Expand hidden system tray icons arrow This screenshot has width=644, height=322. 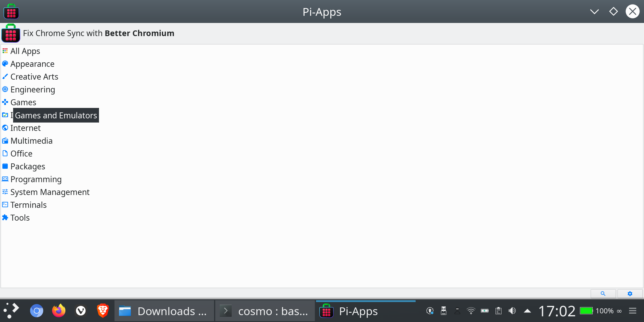(x=527, y=311)
